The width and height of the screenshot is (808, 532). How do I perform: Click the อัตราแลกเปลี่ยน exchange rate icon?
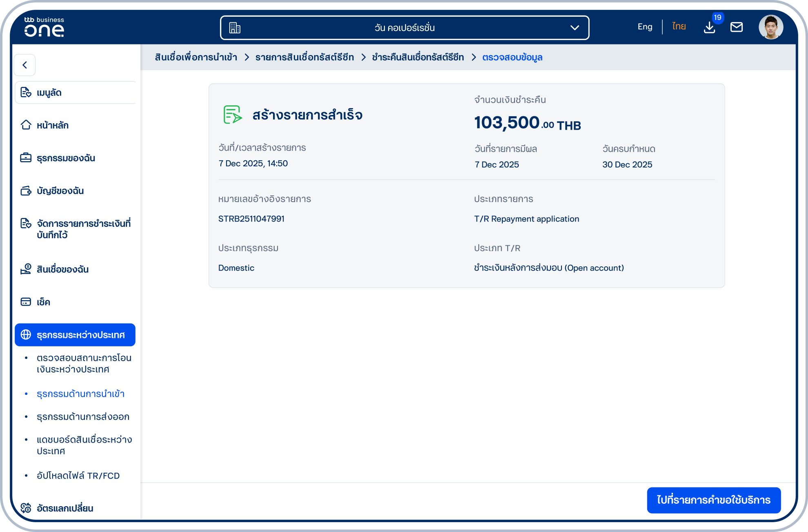(x=26, y=508)
